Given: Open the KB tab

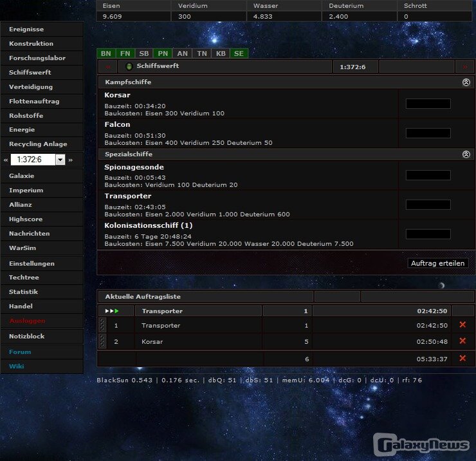Looking at the screenshot, I should (221, 53).
